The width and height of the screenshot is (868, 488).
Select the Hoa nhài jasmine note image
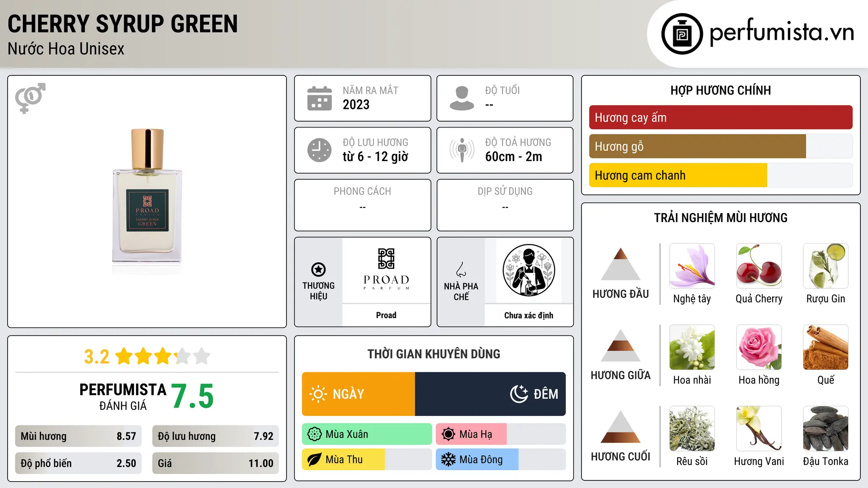click(x=692, y=347)
